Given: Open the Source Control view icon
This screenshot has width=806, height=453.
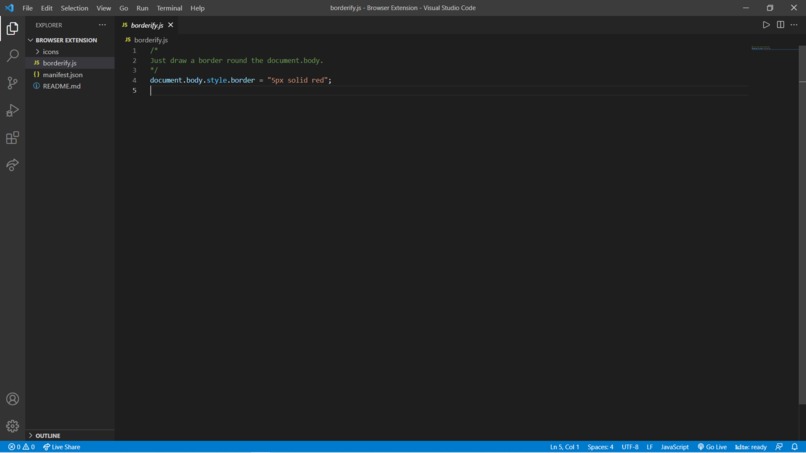Looking at the screenshot, I should tap(12, 83).
